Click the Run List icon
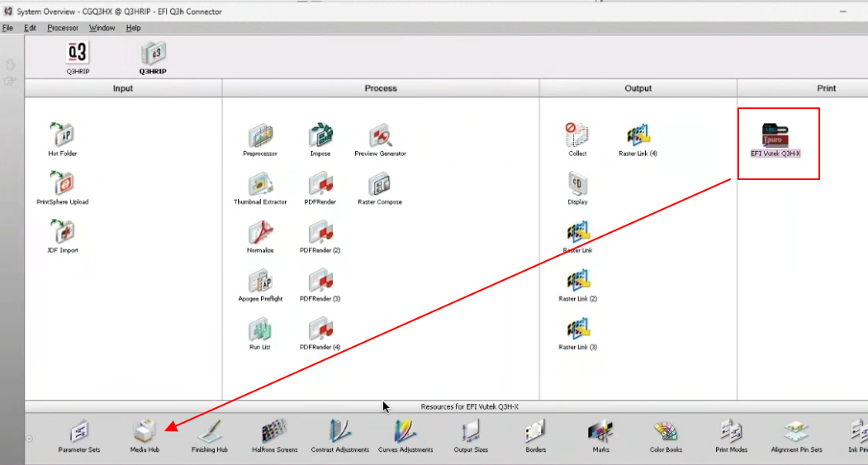 pyautogui.click(x=260, y=329)
